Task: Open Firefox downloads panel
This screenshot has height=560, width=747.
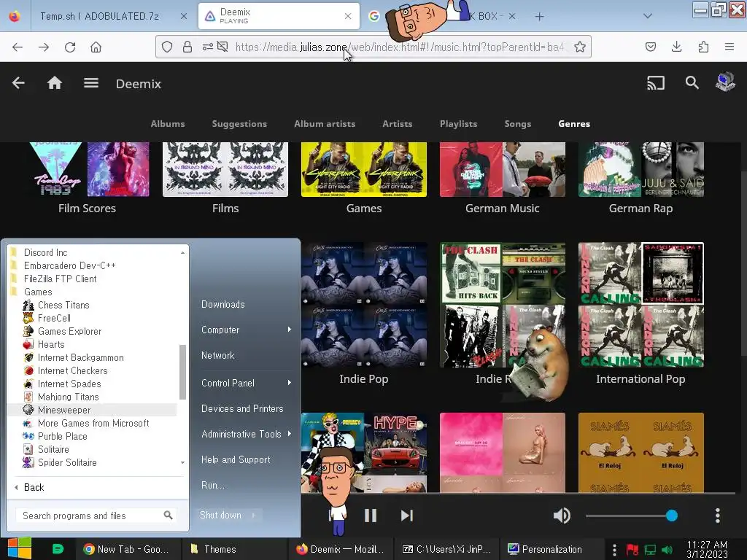Action: tap(676, 47)
